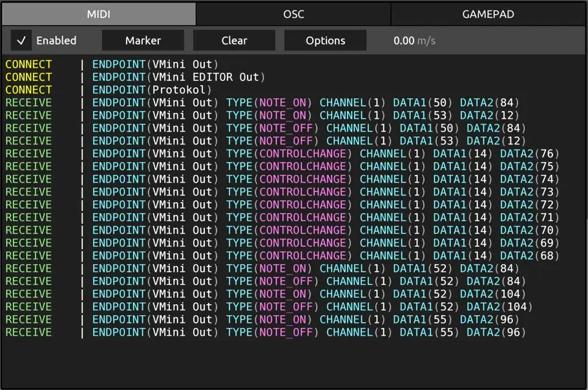Select NOTE_ON row DATA1(53) DATA2(12)
This screenshot has width=588, height=390.
(262, 116)
